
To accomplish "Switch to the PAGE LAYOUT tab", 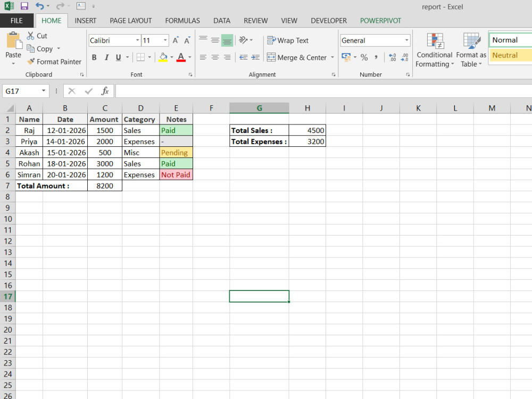I will tap(131, 21).
